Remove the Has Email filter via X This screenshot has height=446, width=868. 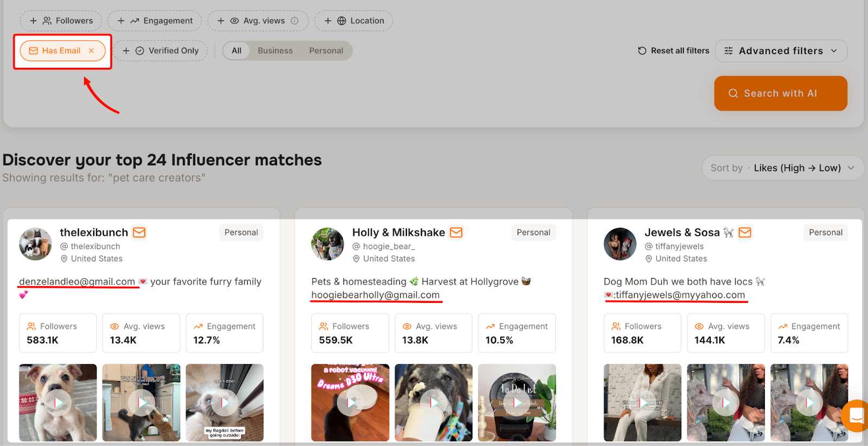click(x=92, y=51)
